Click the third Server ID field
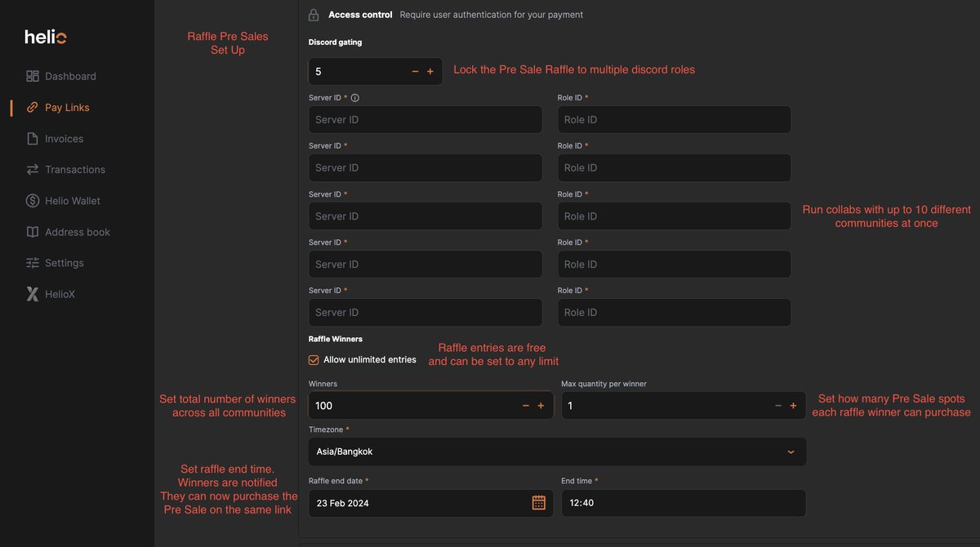The image size is (980, 547). pyautogui.click(x=425, y=216)
